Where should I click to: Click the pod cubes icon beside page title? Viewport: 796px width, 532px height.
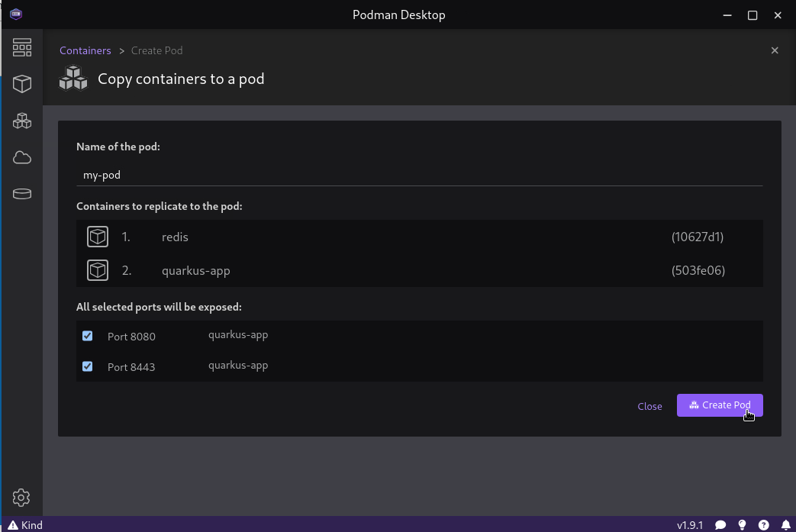(x=73, y=78)
